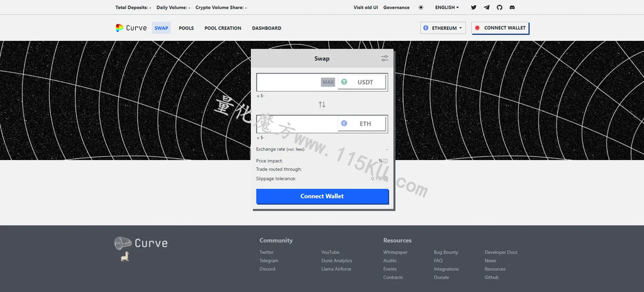Screen dimensions: 644x292
Task: Click Visit old UI link
Action: point(365,8)
